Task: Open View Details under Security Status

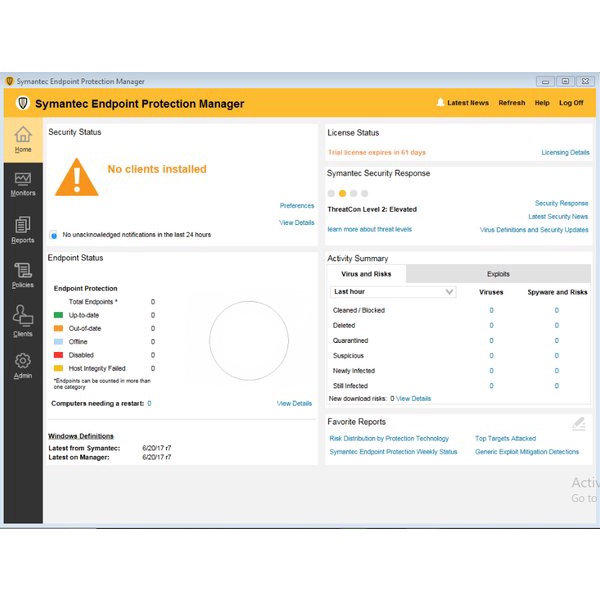Action: (297, 222)
